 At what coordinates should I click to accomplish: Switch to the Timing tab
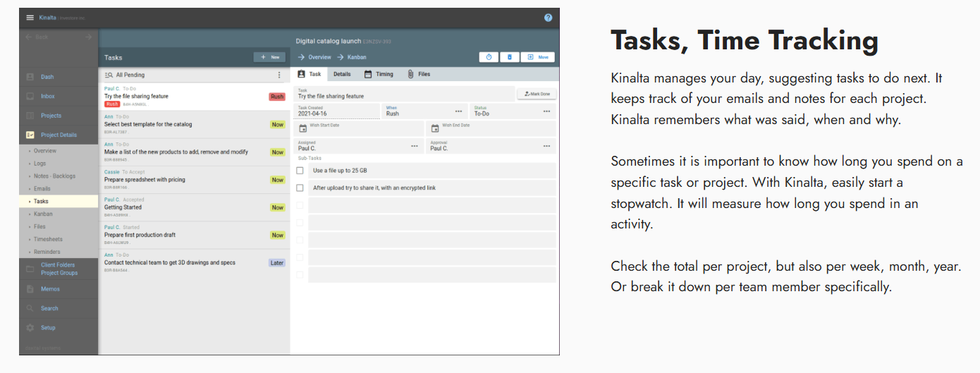pos(379,74)
